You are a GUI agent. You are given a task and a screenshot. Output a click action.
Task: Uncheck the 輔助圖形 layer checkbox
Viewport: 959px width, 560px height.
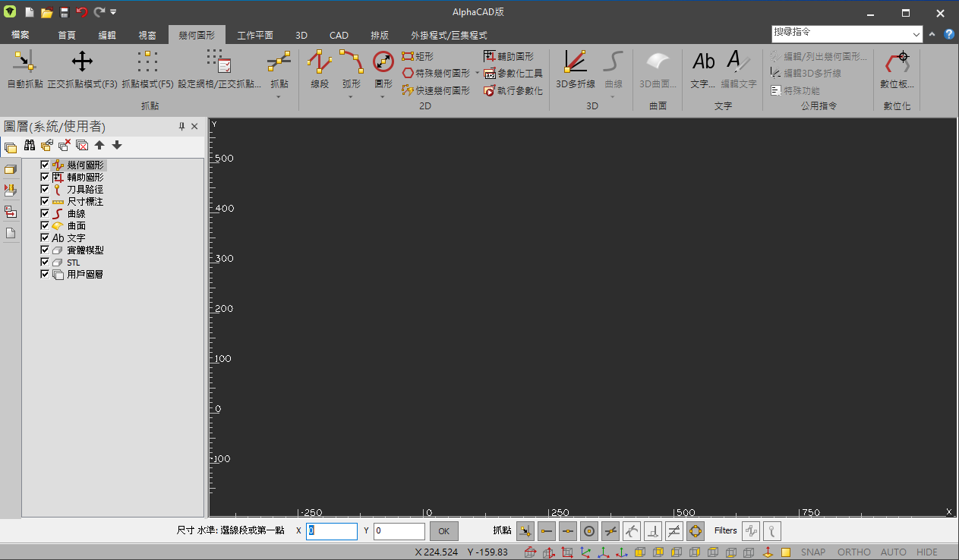pos(45,177)
